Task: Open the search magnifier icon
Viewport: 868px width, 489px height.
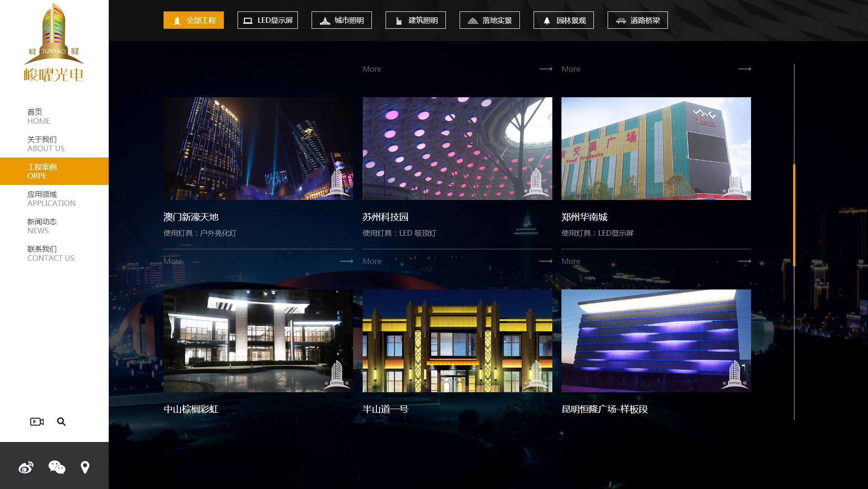Action: pyautogui.click(x=61, y=421)
